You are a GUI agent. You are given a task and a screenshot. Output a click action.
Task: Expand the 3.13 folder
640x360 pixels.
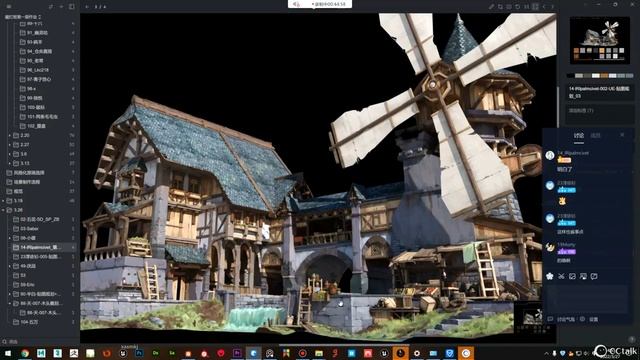(9, 163)
